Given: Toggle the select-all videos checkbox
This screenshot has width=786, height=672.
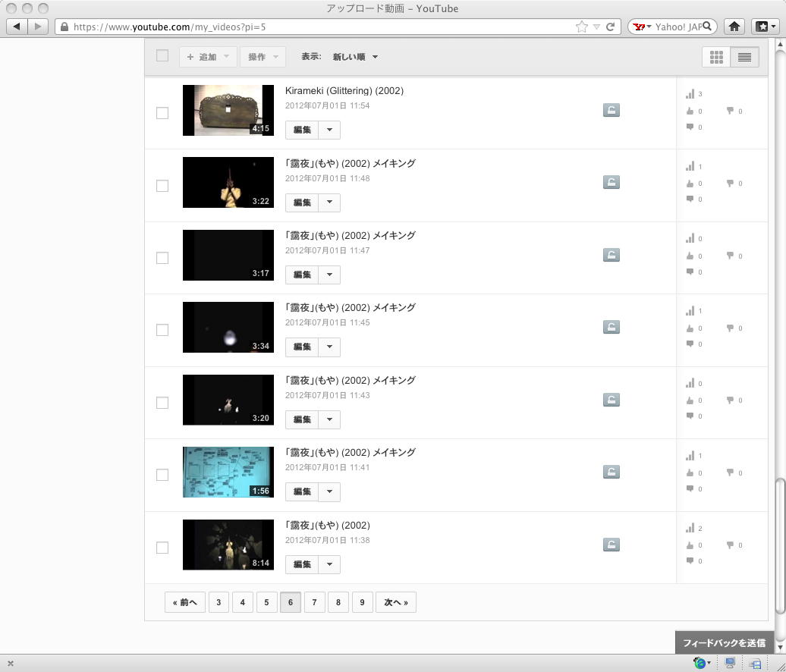Looking at the screenshot, I should pyautogui.click(x=162, y=55).
